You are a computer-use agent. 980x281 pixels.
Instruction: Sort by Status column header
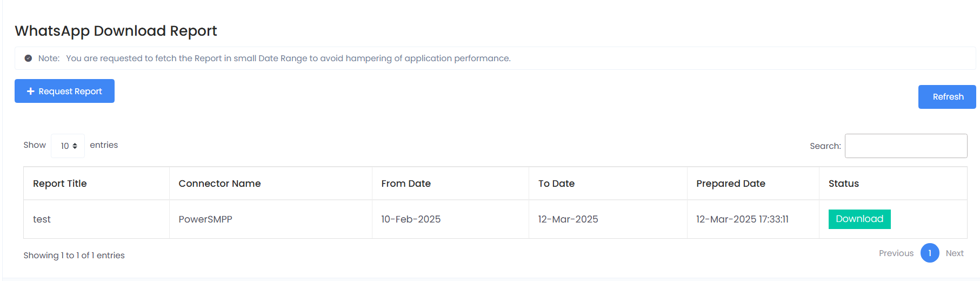pyautogui.click(x=843, y=184)
